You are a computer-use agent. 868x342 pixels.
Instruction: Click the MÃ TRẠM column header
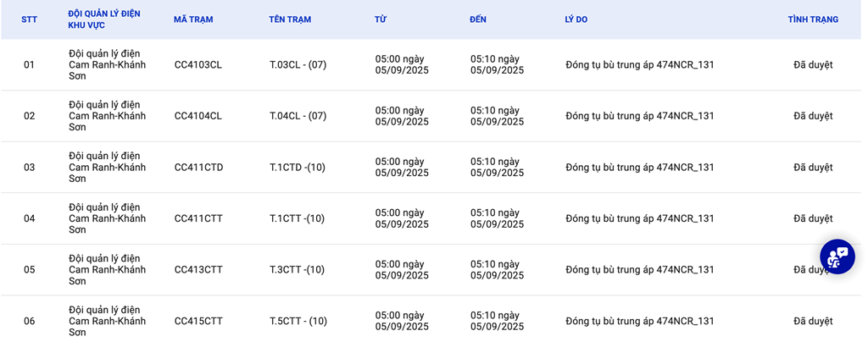[193, 19]
